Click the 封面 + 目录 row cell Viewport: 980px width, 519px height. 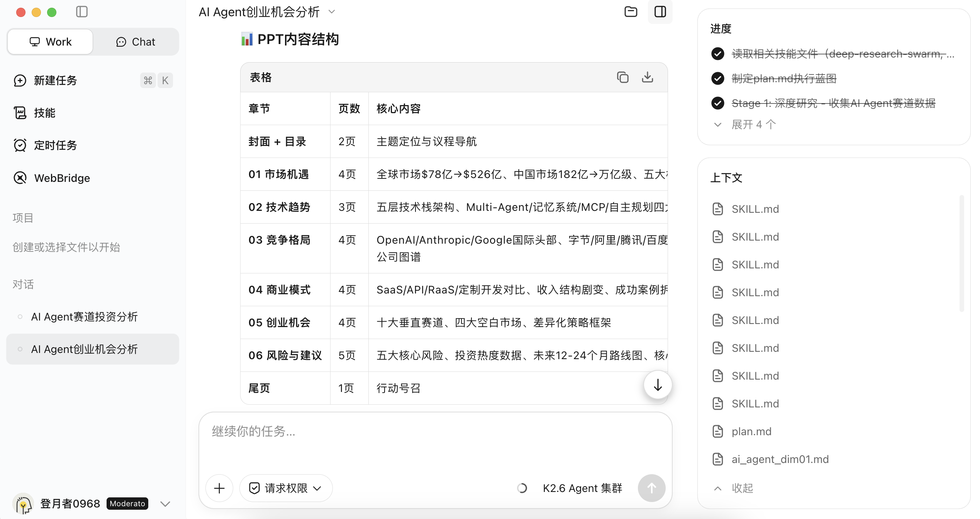click(285, 141)
